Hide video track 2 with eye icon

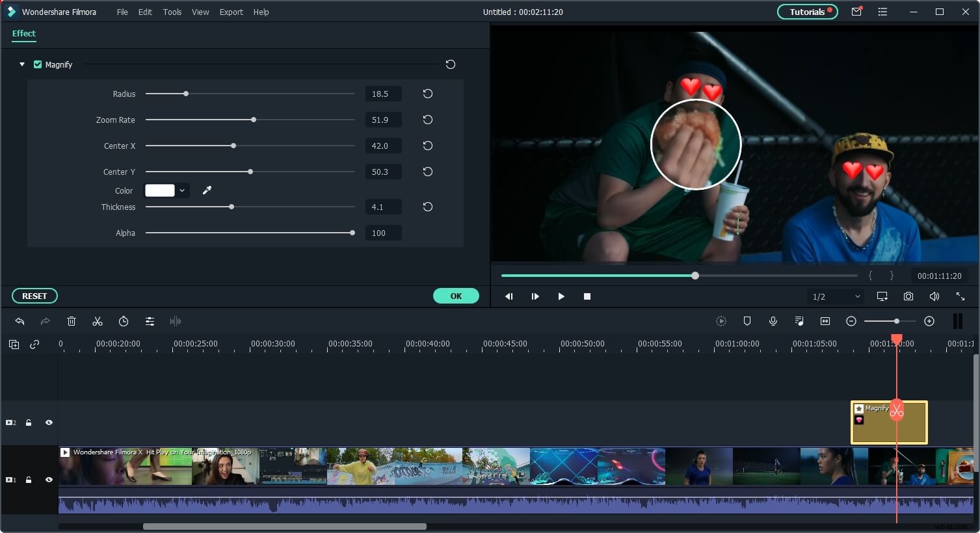(49, 422)
